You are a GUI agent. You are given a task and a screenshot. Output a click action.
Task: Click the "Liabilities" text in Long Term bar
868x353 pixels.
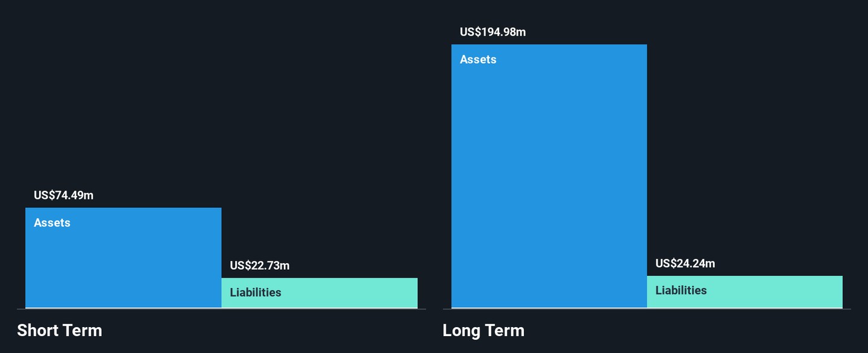pos(681,290)
